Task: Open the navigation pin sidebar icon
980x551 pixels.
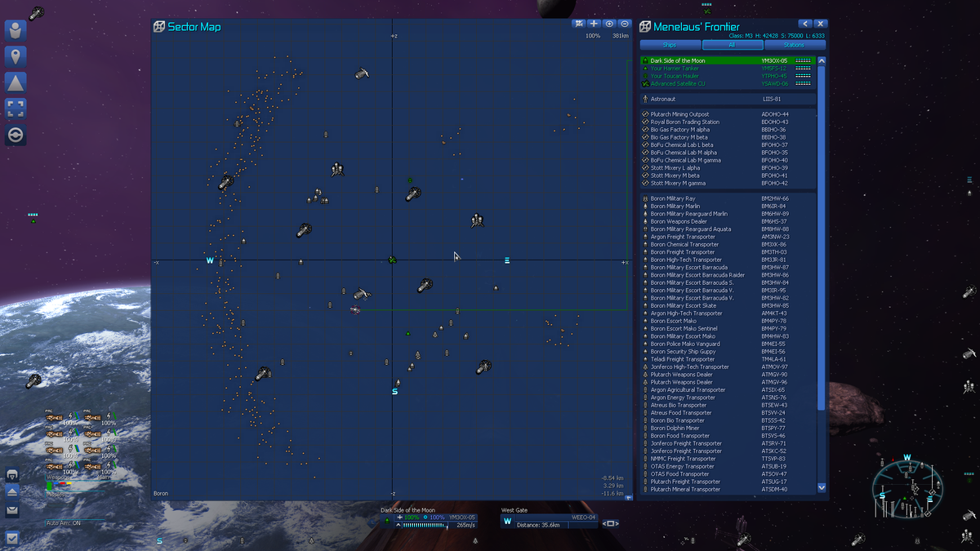Action: tap(16, 56)
